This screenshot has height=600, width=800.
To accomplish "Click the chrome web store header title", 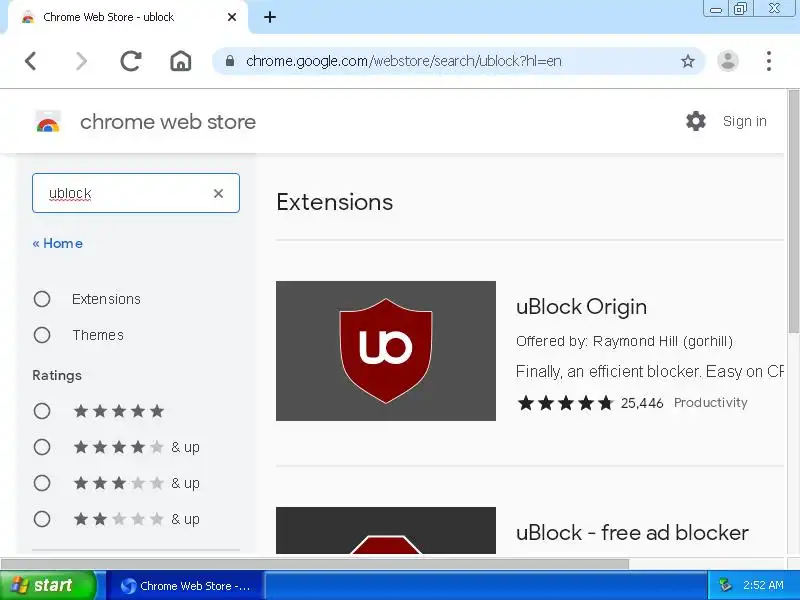I will click(x=168, y=122).
